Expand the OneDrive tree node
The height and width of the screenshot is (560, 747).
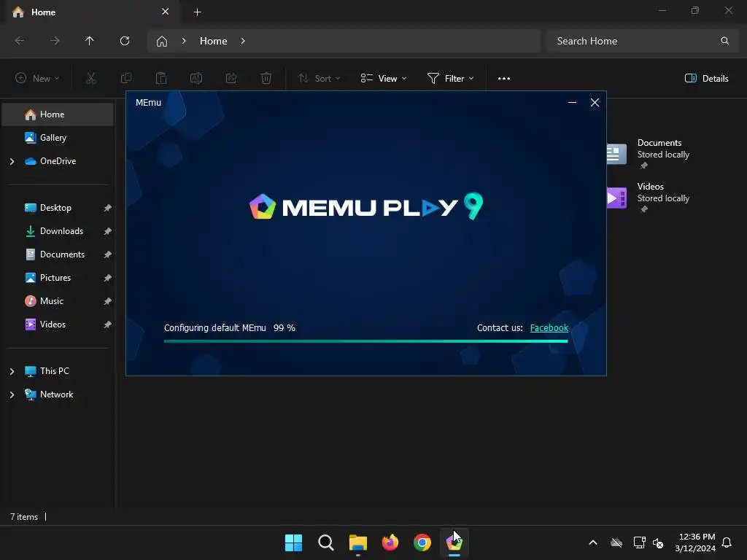[12, 161]
